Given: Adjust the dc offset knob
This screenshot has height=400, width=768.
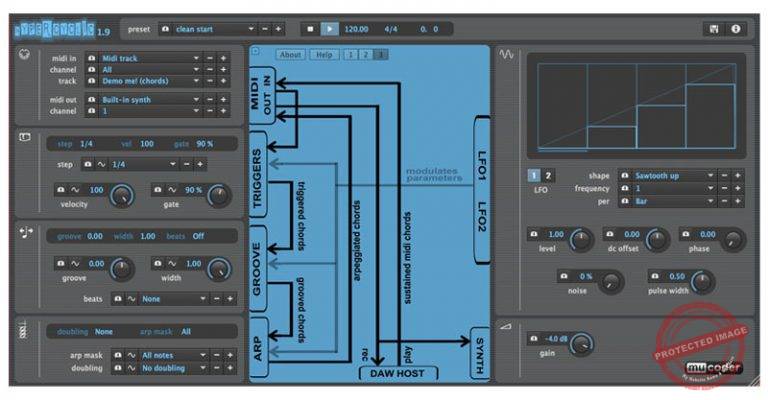Looking at the screenshot, I should (x=657, y=240).
